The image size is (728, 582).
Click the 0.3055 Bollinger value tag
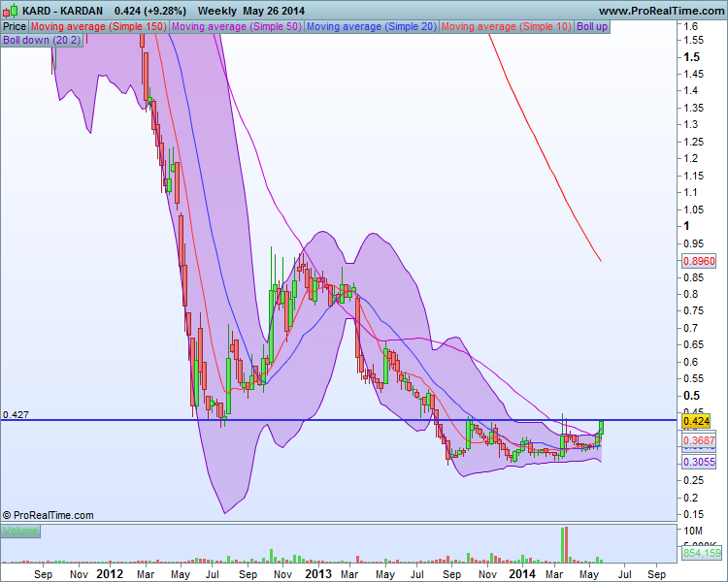[699, 462]
